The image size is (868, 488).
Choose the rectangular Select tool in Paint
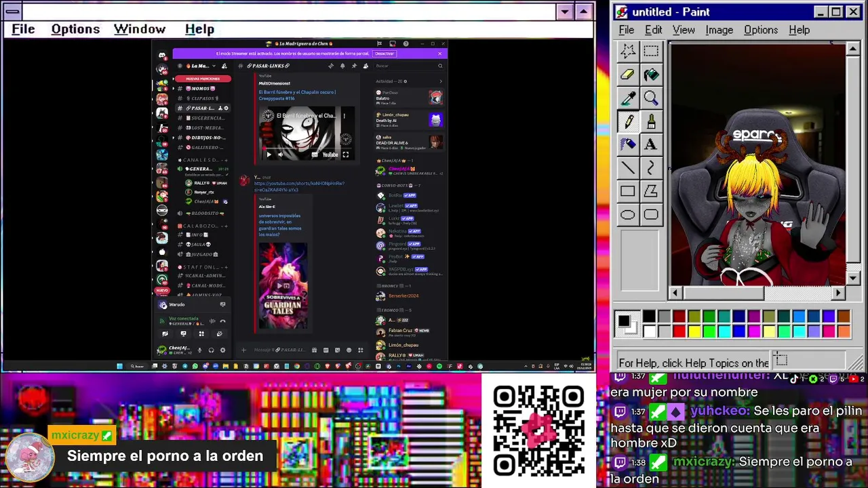(651, 52)
